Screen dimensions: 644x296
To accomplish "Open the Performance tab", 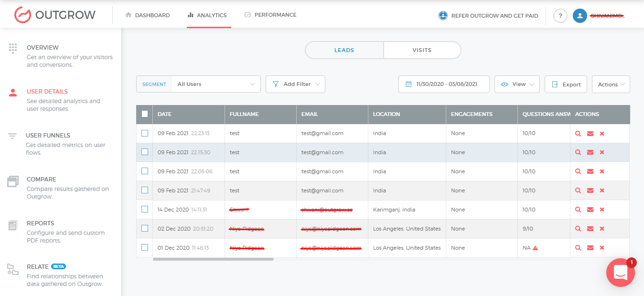I will click(x=270, y=15).
